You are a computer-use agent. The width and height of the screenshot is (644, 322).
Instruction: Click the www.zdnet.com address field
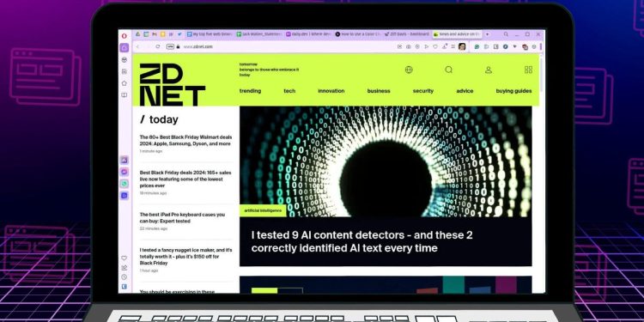[198, 46]
